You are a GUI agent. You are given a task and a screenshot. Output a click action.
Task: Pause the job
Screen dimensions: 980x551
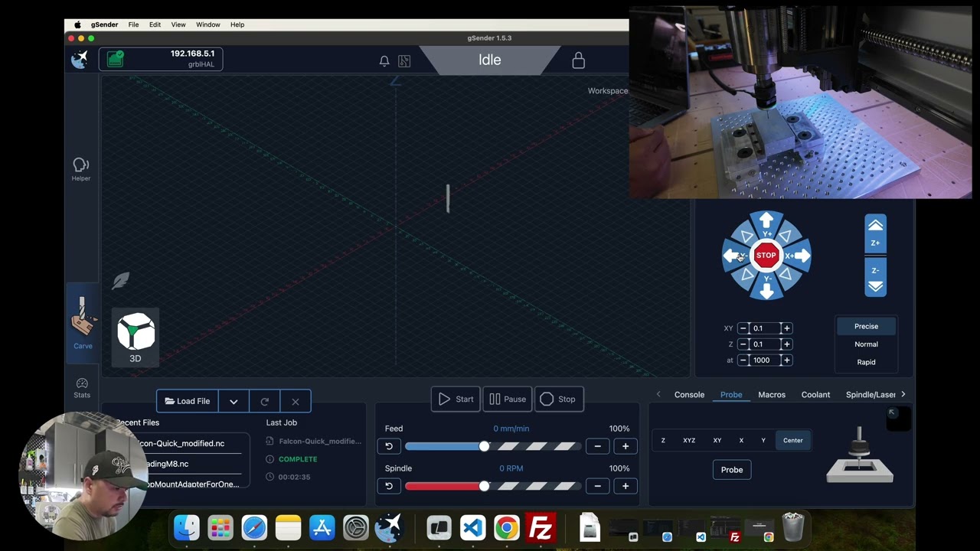(x=508, y=399)
